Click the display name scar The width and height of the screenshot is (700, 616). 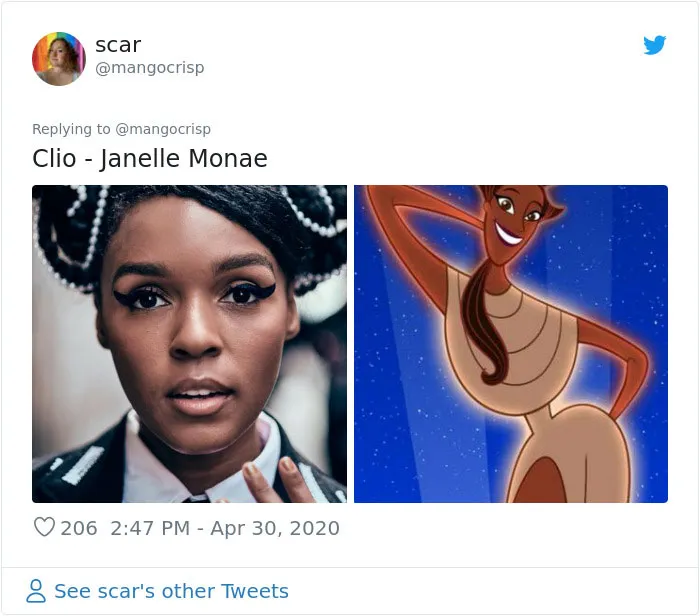118,45
